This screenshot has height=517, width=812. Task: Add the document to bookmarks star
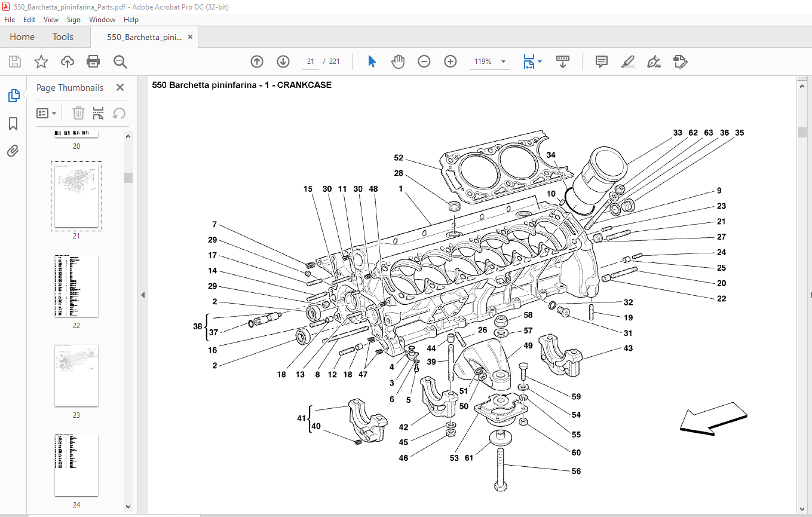[x=41, y=62]
